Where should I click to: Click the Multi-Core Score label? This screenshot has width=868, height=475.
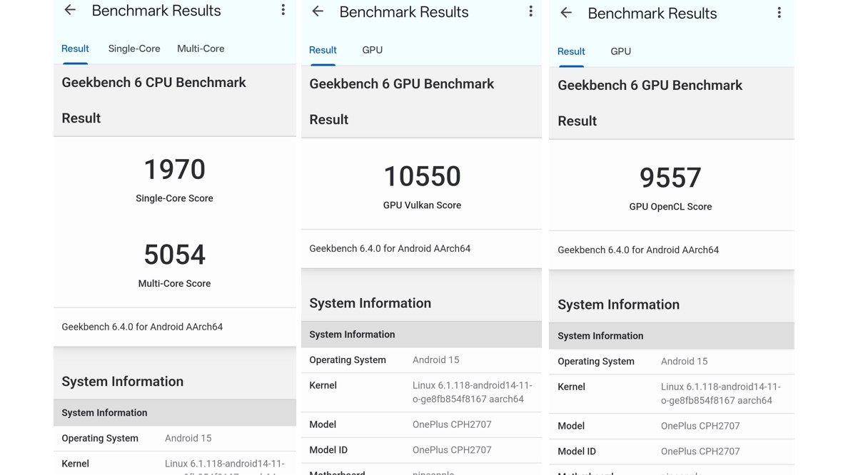[x=174, y=283]
